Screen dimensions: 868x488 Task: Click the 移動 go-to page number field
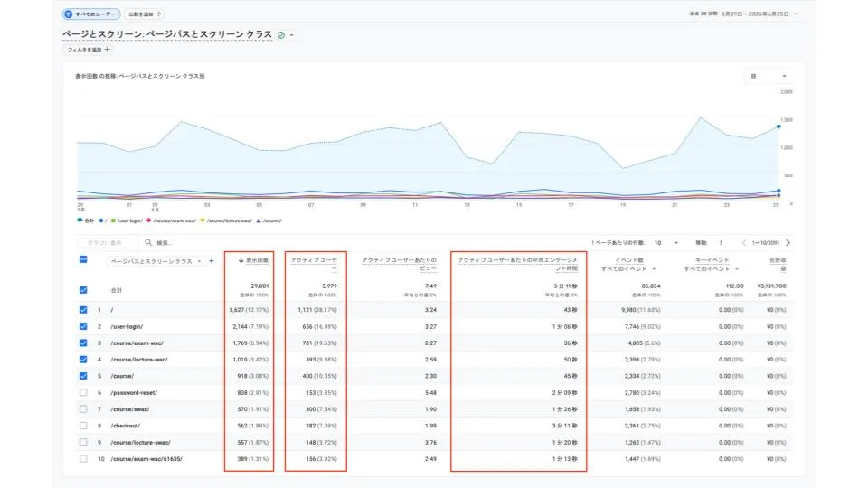721,243
